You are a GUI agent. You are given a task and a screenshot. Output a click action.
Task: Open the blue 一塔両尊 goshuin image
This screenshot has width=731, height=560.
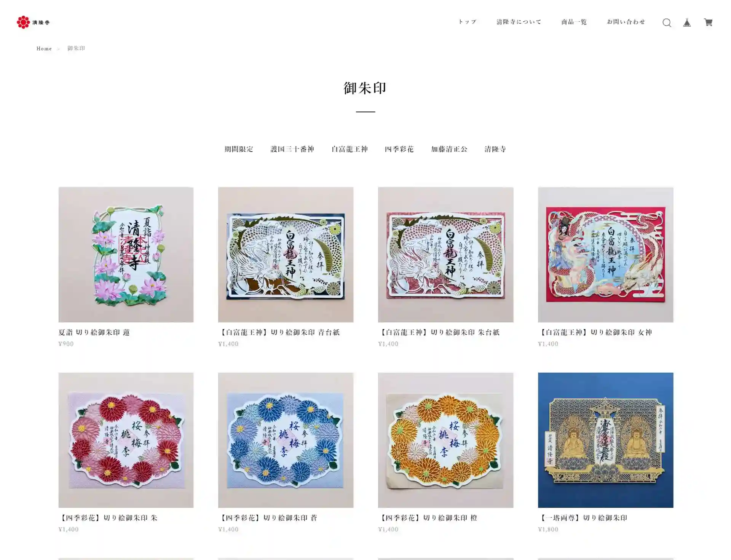(x=605, y=440)
